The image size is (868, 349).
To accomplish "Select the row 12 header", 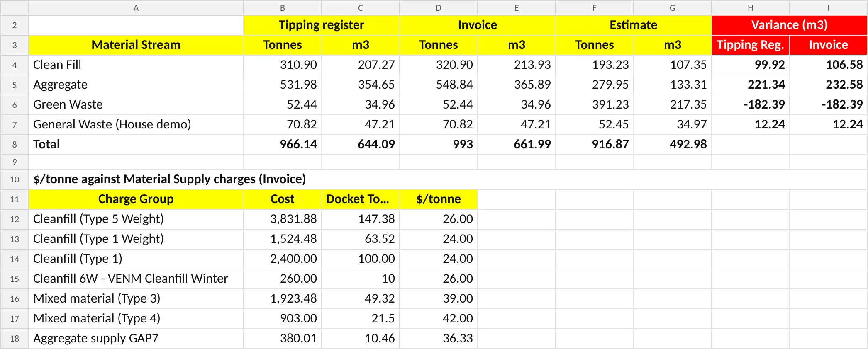I will coord(15,219).
